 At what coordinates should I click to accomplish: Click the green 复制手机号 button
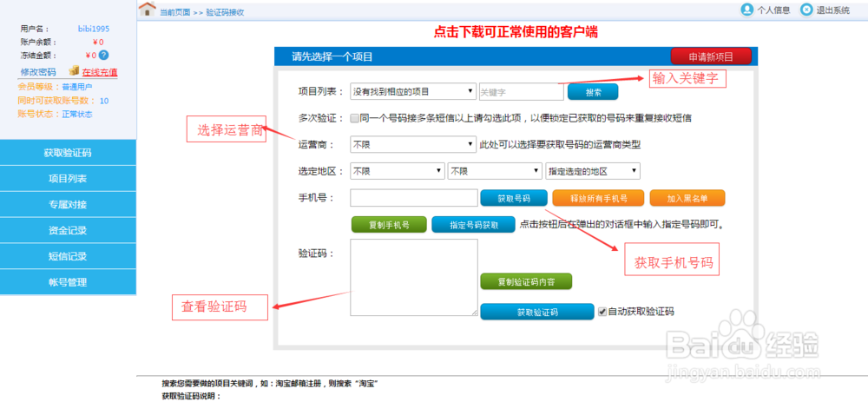pyautogui.click(x=389, y=225)
